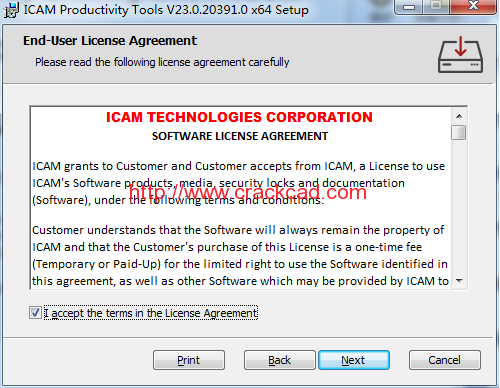
Task: Click the SOFTWARE LICENSE AGREEMENT subtitle
Action: click(x=240, y=136)
